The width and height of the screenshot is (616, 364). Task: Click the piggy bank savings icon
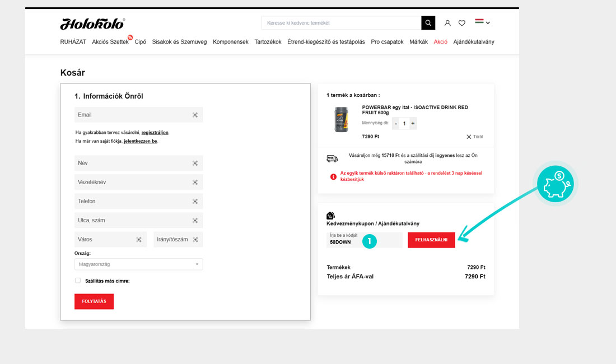(x=556, y=184)
